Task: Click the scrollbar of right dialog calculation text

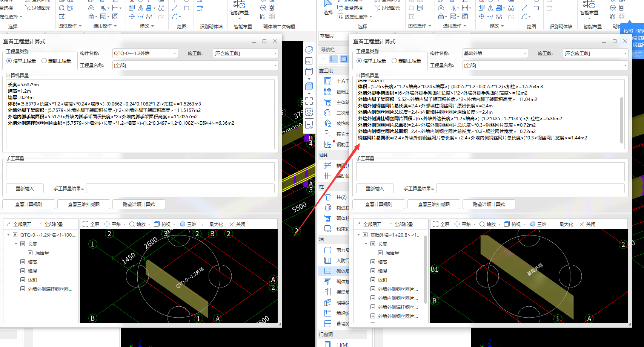Action: point(622,120)
